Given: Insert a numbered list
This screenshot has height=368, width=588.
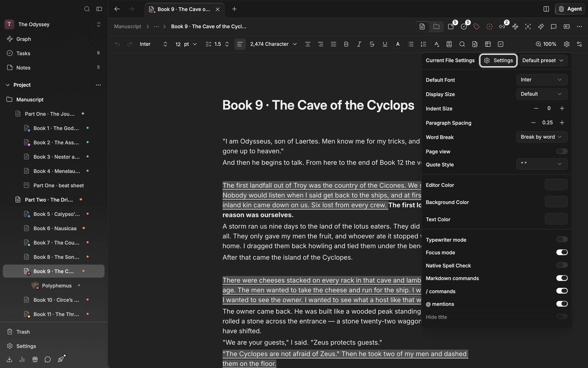Looking at the screenshot, I should click(423, 44).
